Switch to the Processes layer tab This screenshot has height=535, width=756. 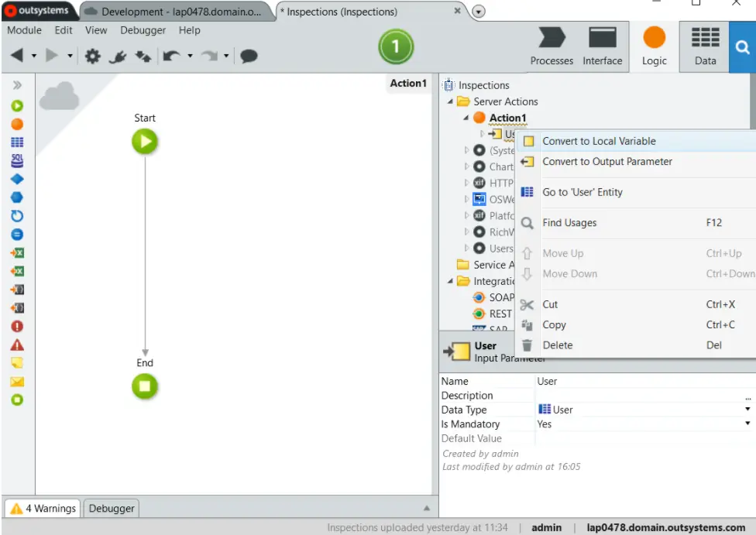pos(552,46)
